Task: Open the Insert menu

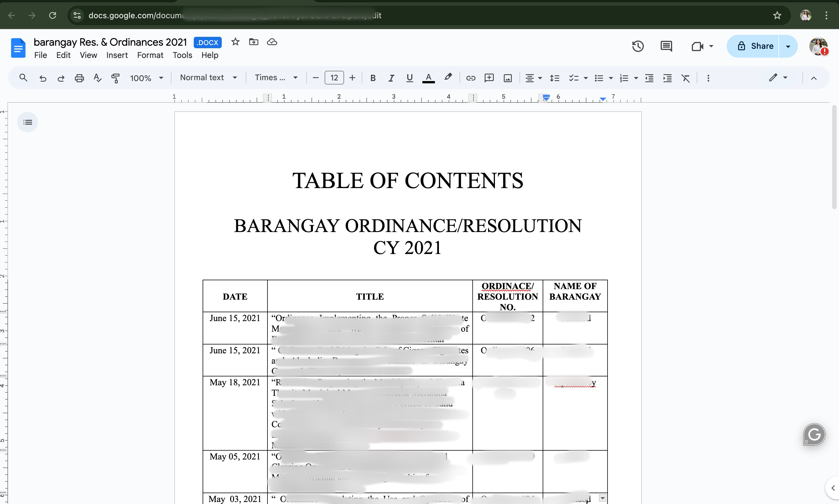Action: 117,55
